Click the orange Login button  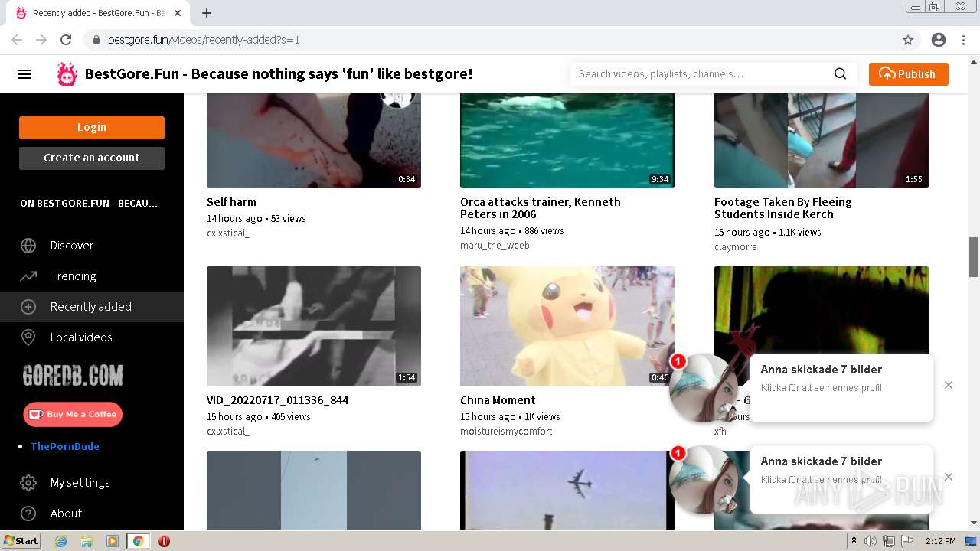pyautogui.click(x=92, y=128)
